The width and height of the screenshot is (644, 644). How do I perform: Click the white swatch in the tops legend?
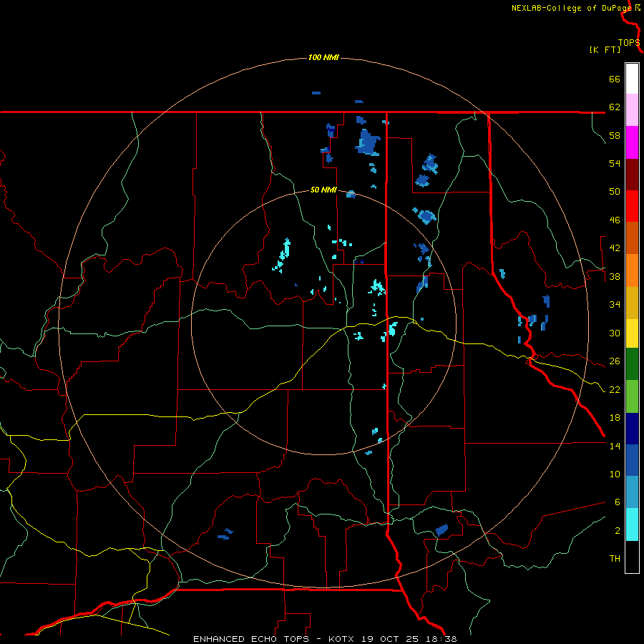(x=632, y=79)
